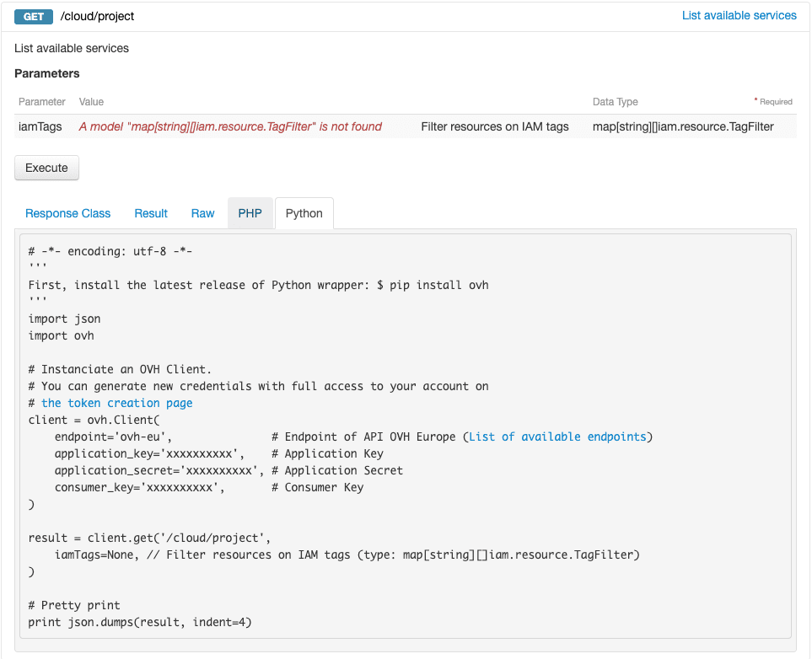
Task: Follow the token creation page link
Action: pos(117,403)
